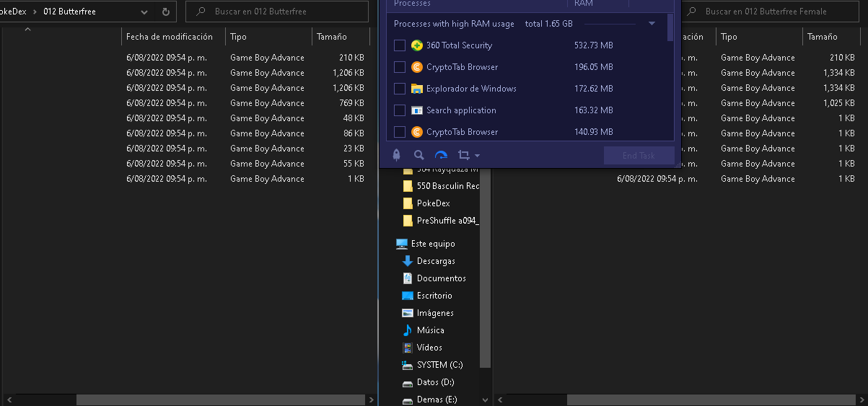The width and height of the screenshot is (868, 406).
Task: Collapse the high RAM usage processes group
Action: tap(652, 24)
